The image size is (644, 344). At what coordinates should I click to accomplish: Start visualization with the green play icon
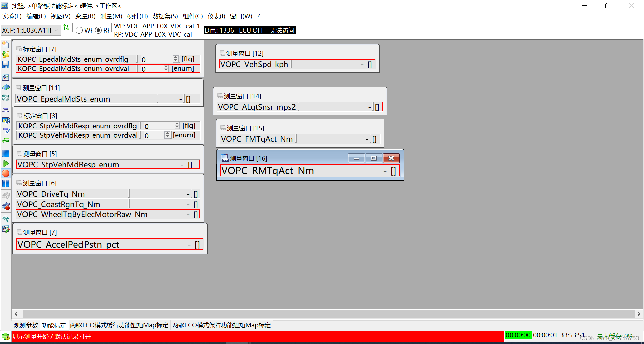pos(6,163)
